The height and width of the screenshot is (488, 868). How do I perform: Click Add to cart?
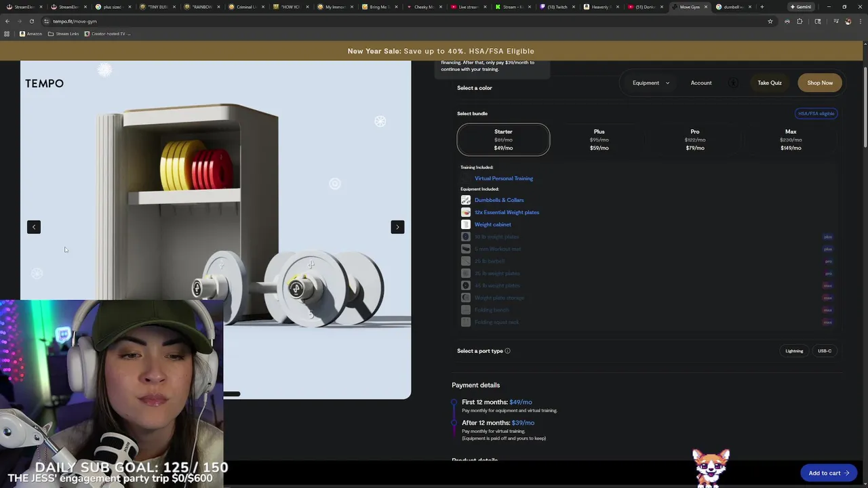829,473
